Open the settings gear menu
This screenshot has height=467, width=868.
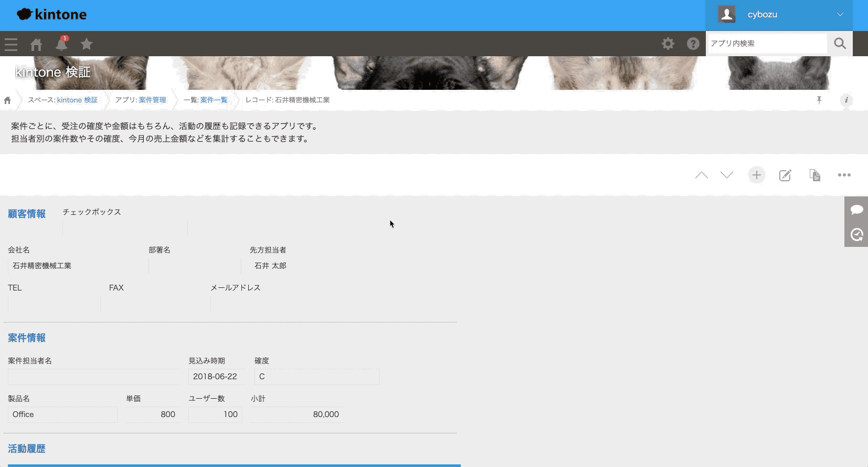[x=668, y=44]
